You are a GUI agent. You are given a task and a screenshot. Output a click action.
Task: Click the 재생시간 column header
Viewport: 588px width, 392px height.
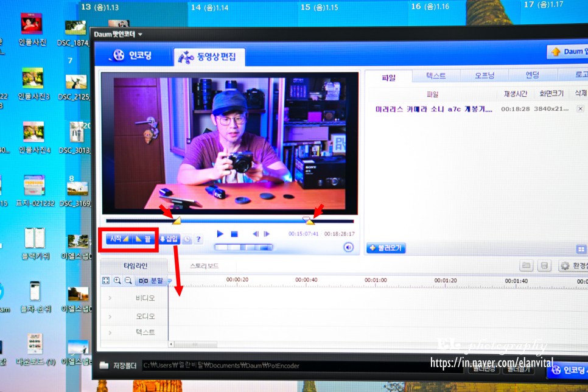516,94
